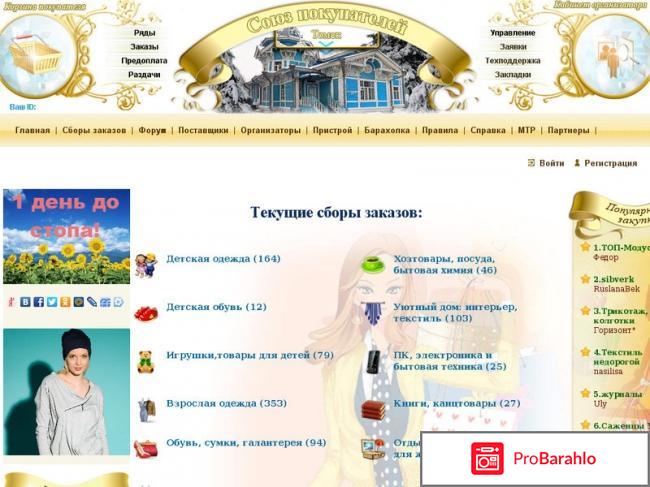Click the blue curtain icon for Уютный дом
The width and height of the screenshot is (650, 487).
click(x=373, y=313)
